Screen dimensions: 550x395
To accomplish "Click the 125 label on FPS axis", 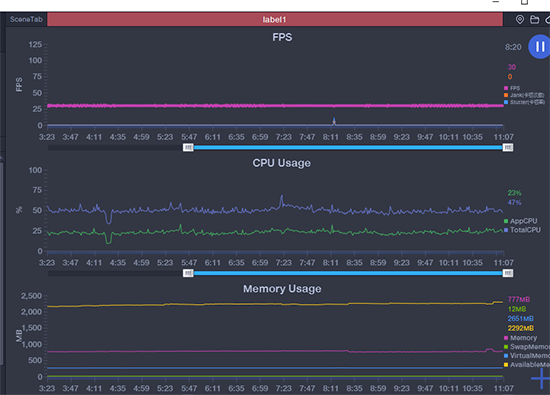I will coord(35,45).
